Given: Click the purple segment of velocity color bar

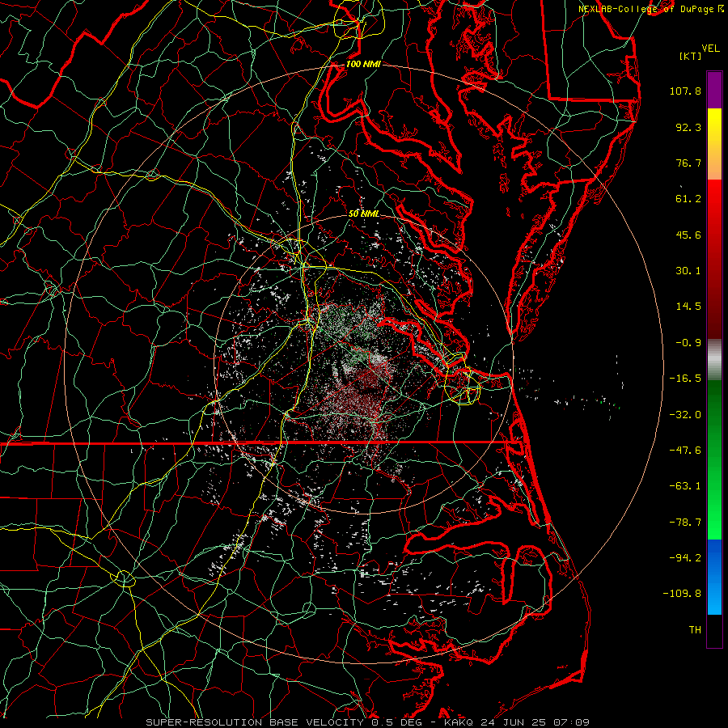Looking at the screenshot, I should [x=714, y=90].
